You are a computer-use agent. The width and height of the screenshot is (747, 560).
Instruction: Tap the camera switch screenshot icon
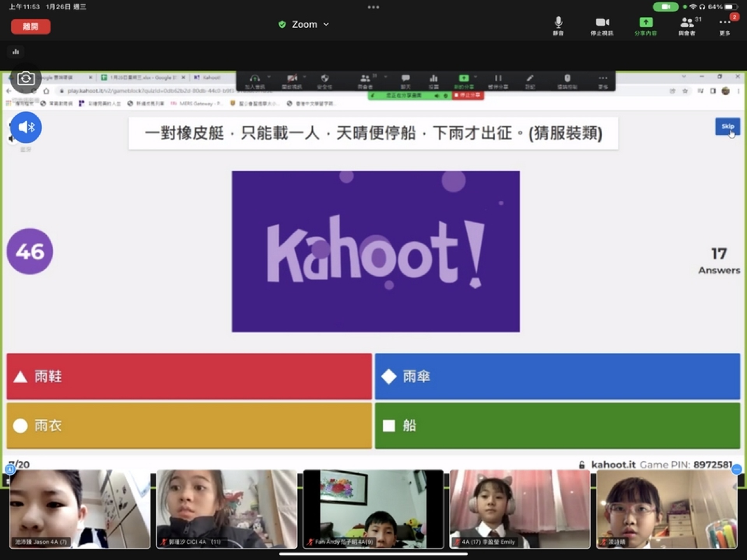[x=26, y=79]
